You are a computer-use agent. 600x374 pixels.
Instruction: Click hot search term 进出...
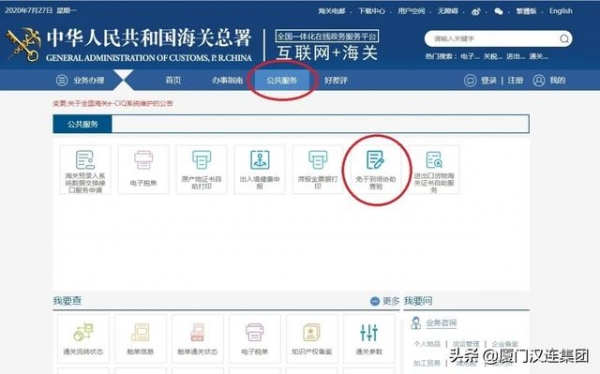point(516,57)
